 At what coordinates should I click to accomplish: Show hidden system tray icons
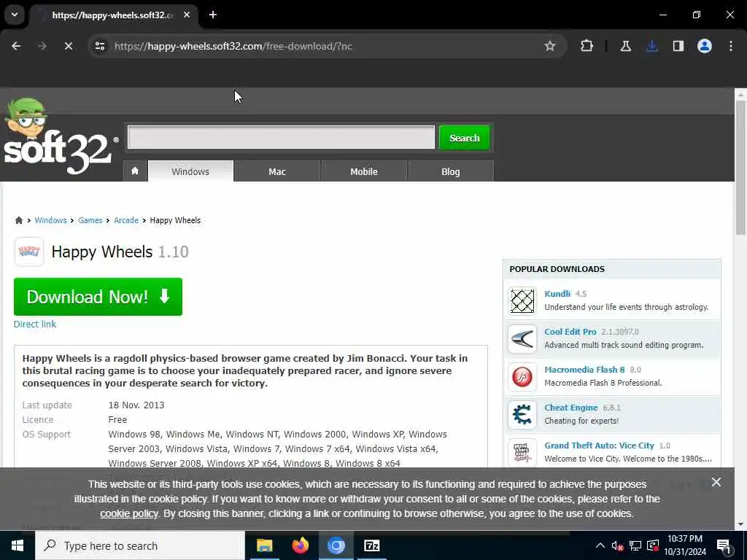click(600, 545)
